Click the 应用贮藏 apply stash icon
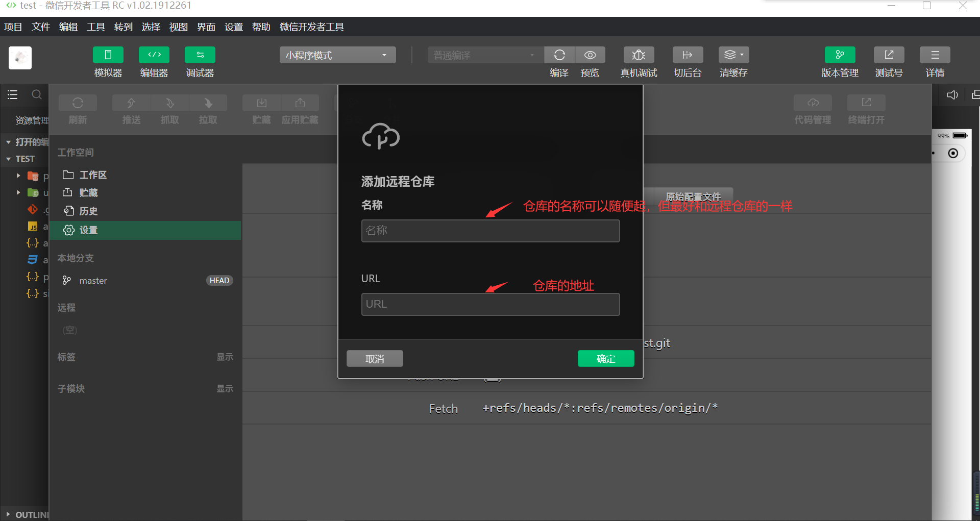The width and height of the screenshot is (980, 521). [300, 103]
